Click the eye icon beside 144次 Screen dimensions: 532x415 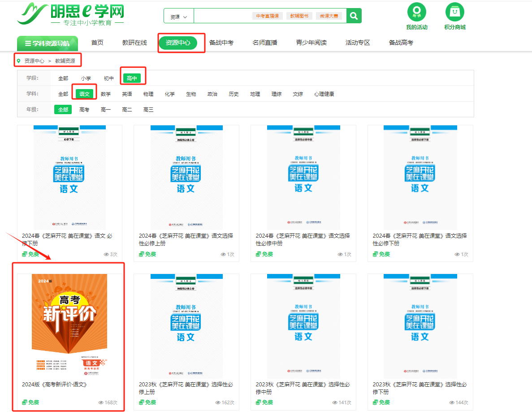pos(452,403)
